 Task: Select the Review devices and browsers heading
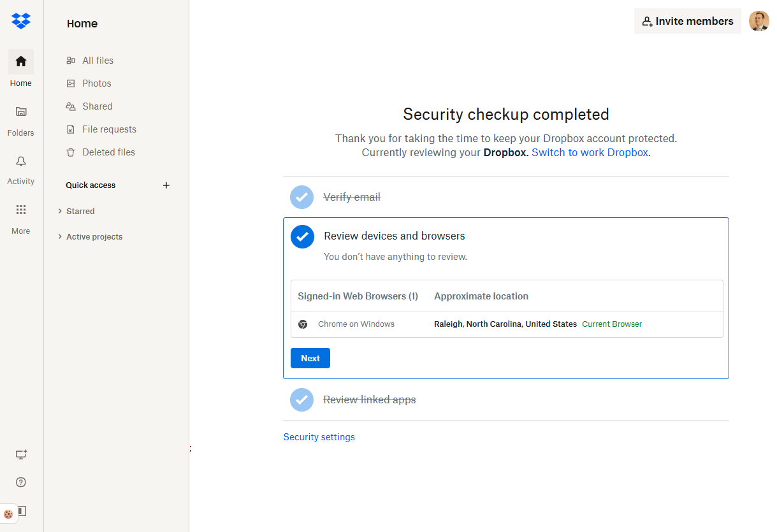[395, 236]
